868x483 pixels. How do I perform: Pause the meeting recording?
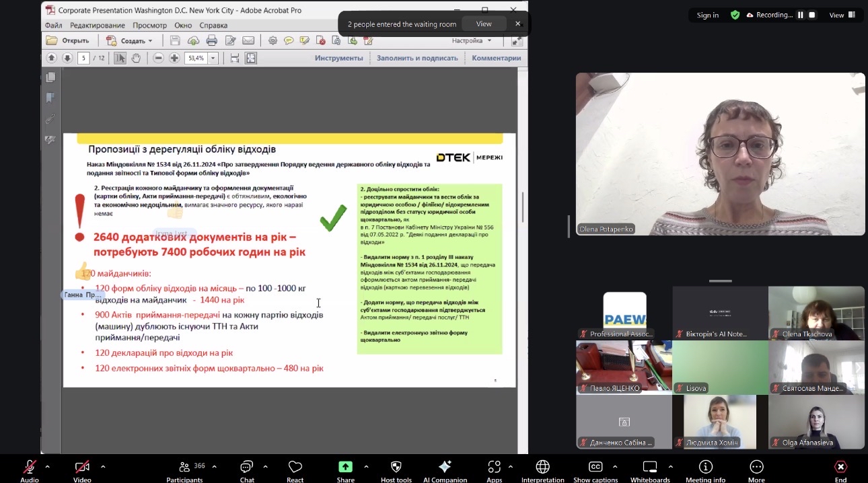point(801,15)
